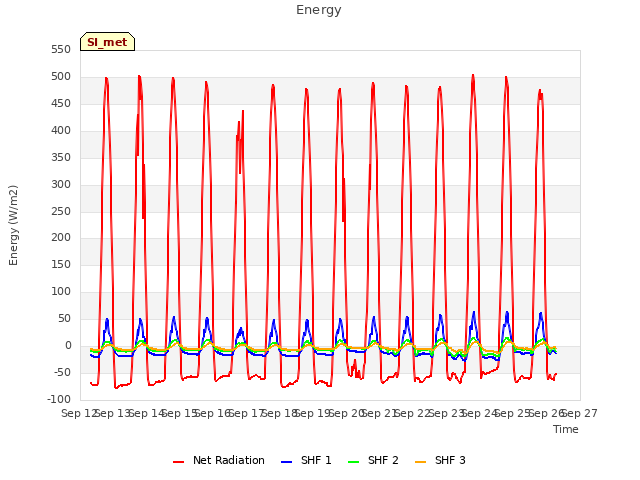Click the 100 y-axis tick label

[x=61, y=291]
